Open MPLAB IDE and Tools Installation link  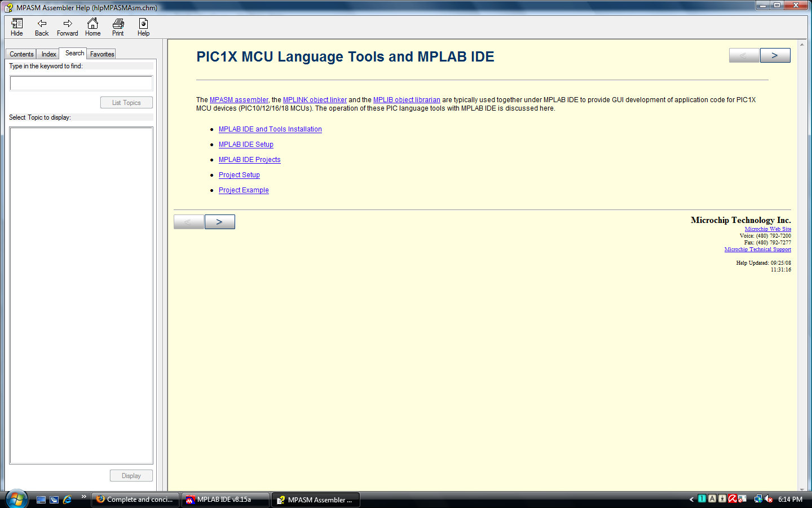tap(270, 129)
